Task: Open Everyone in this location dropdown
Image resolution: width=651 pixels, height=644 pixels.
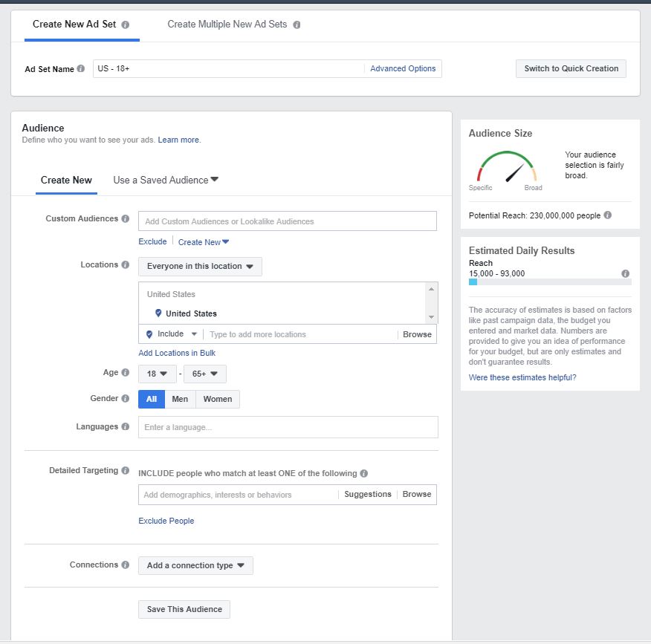Action: click(x=200, y=267)
